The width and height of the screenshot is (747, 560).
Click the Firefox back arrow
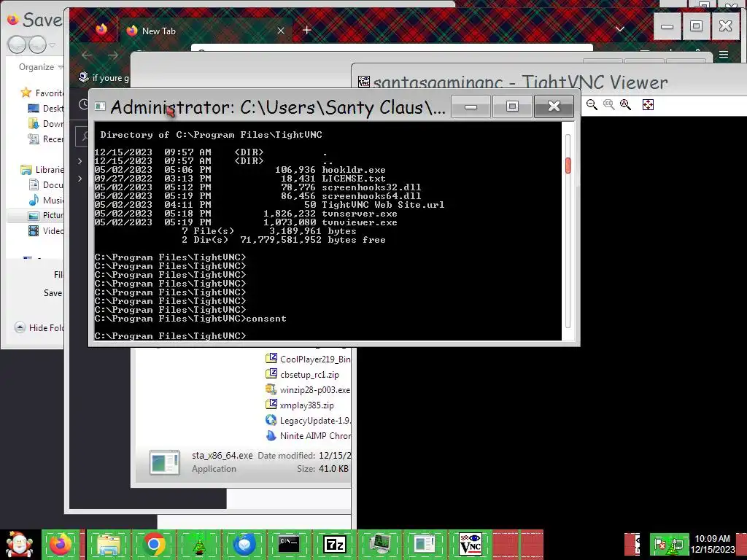87,55
